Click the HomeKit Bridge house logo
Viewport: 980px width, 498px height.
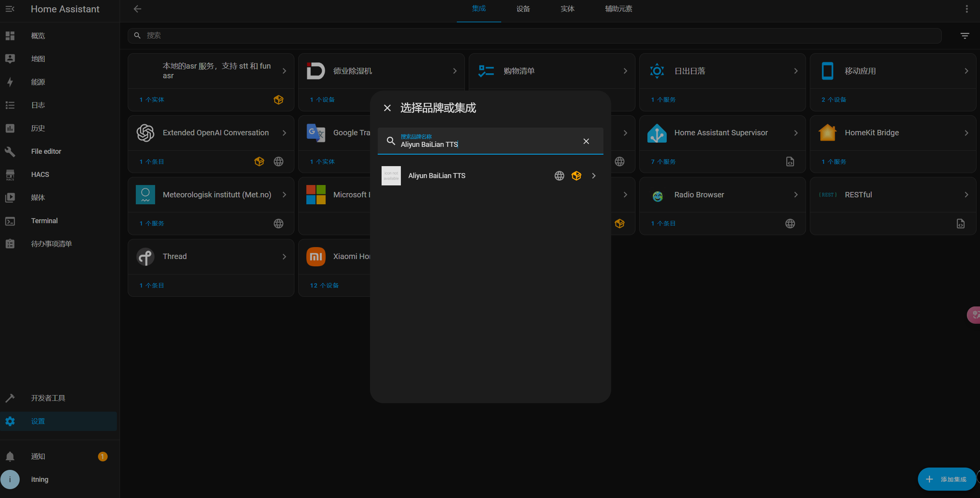tap(828, 133)
